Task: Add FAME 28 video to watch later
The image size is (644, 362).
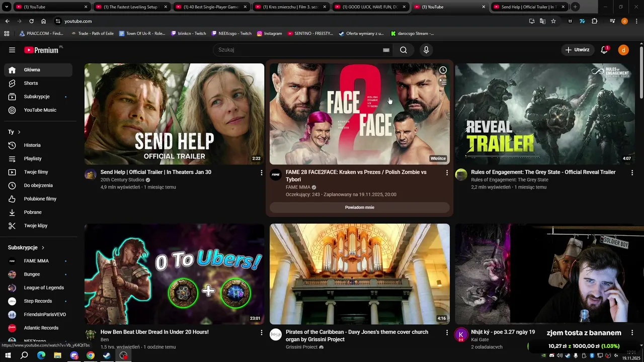Action: [x=443, y=70]
